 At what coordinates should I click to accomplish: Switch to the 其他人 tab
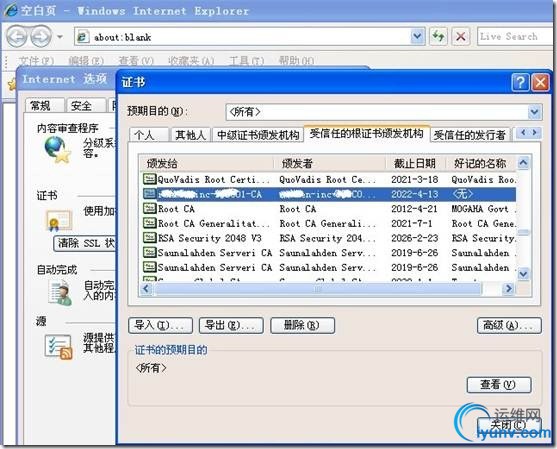[190, 135]
